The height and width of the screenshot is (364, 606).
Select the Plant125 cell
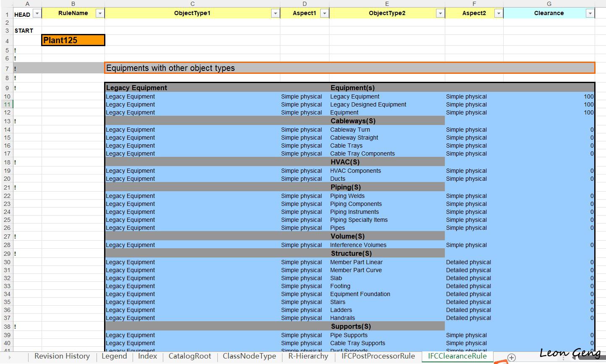[x=73, y=40]
